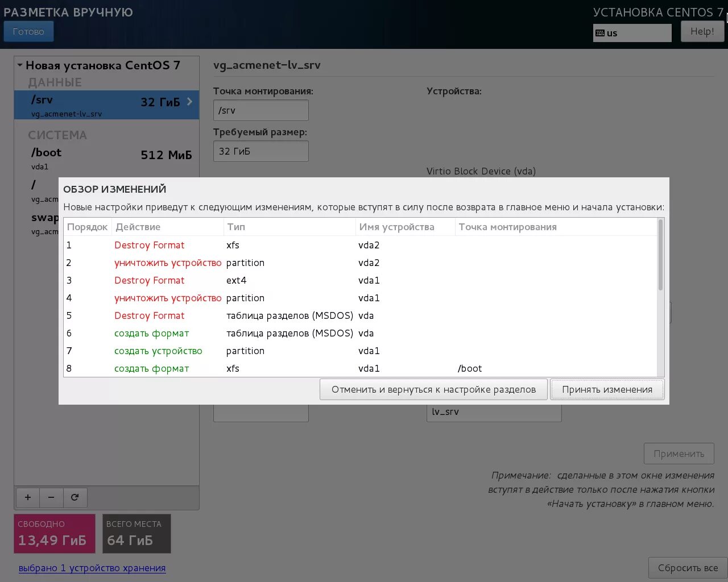Sort by Точка монтирования column header
This screenshot has height=582, width=728.
tap(556, 227)
